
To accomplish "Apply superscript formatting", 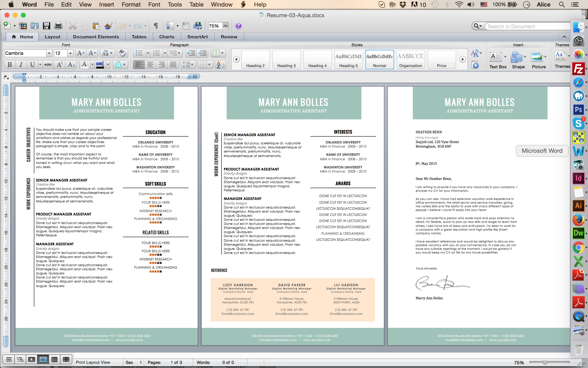I will [59, 64].
